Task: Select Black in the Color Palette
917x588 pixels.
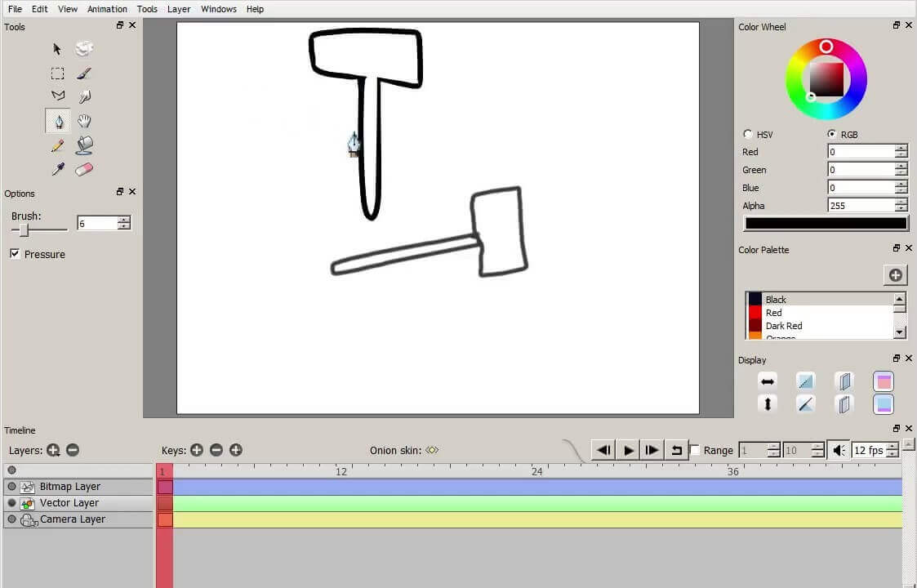Action: click(x=820, y=300)
